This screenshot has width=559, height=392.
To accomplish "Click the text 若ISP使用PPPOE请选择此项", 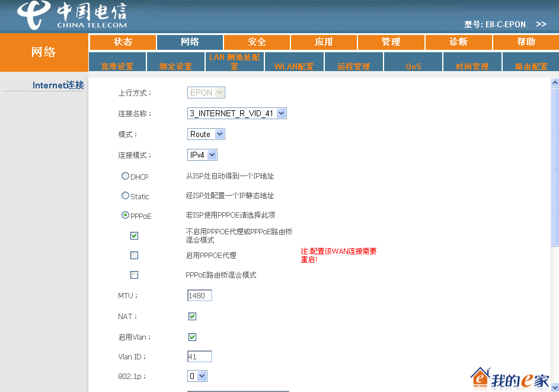I will click(x=231, y=215).
